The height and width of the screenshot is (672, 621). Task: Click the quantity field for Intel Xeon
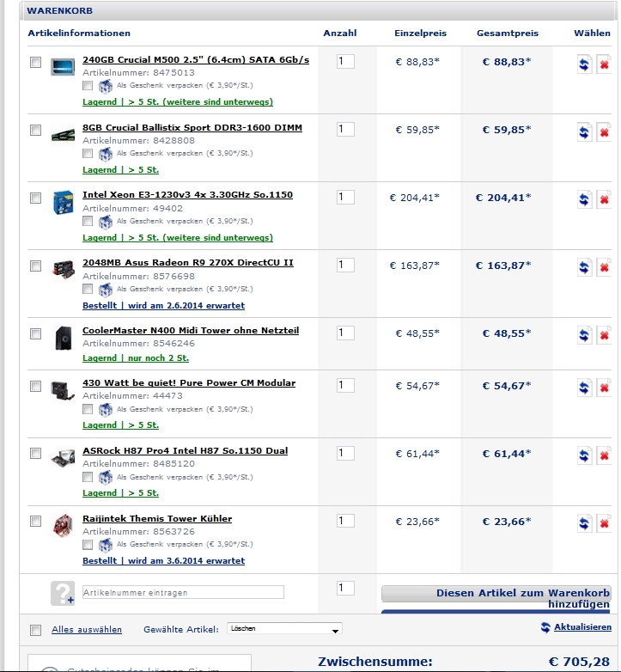coord(345,197)
